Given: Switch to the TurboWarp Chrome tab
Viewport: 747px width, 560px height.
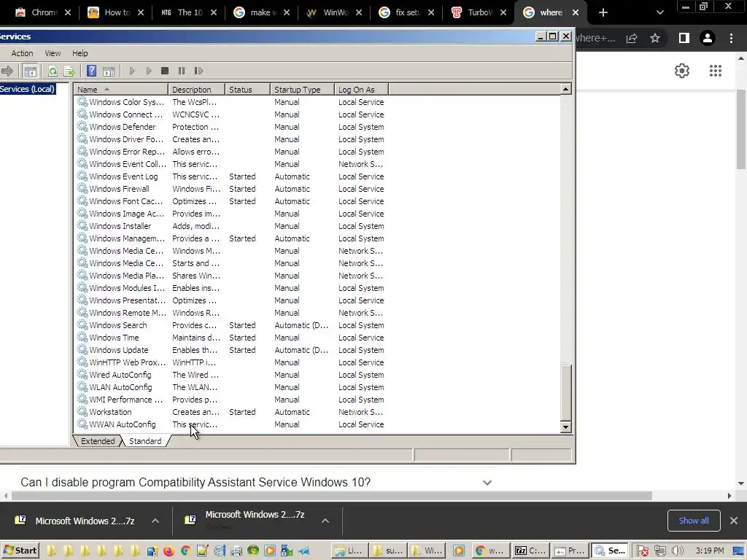Looking at the screenshot, I should coord(480,12).
